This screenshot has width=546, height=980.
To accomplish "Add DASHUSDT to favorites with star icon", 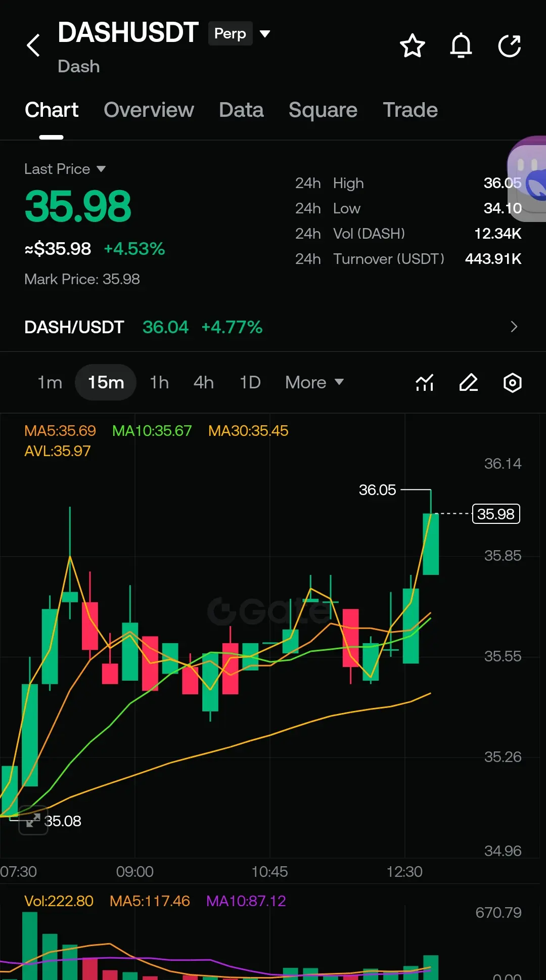I will click(x=412, y=46).
